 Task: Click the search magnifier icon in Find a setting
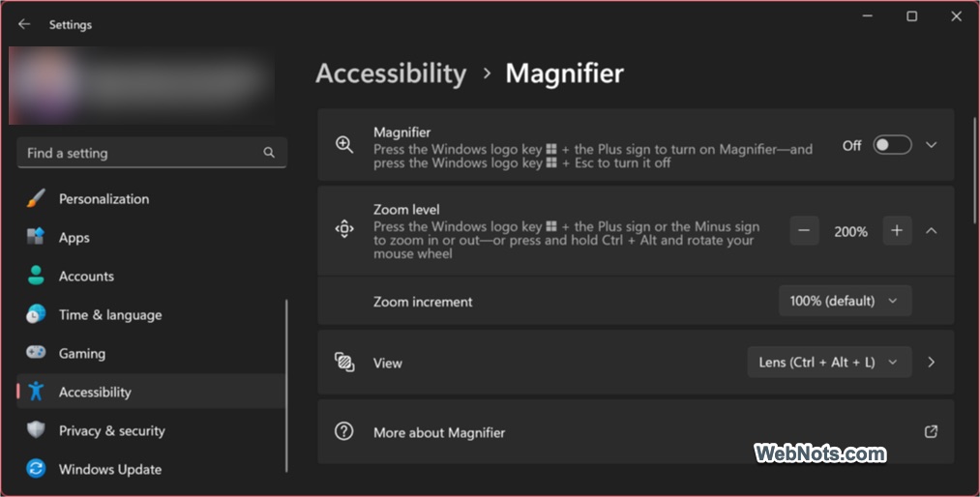pos(269,153)
